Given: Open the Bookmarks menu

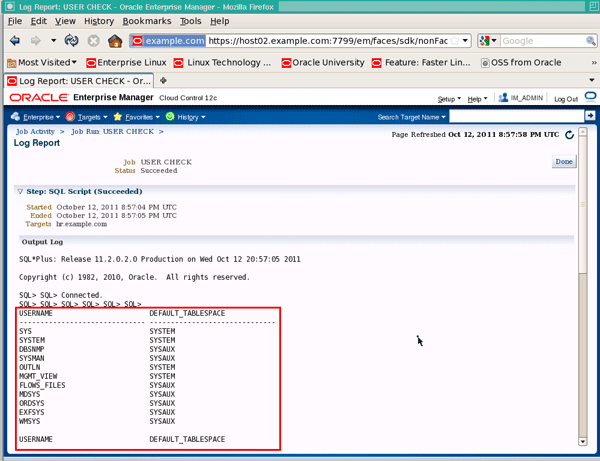Looking at the screenshot, I should pyautogui.click(x=147, y=21).
